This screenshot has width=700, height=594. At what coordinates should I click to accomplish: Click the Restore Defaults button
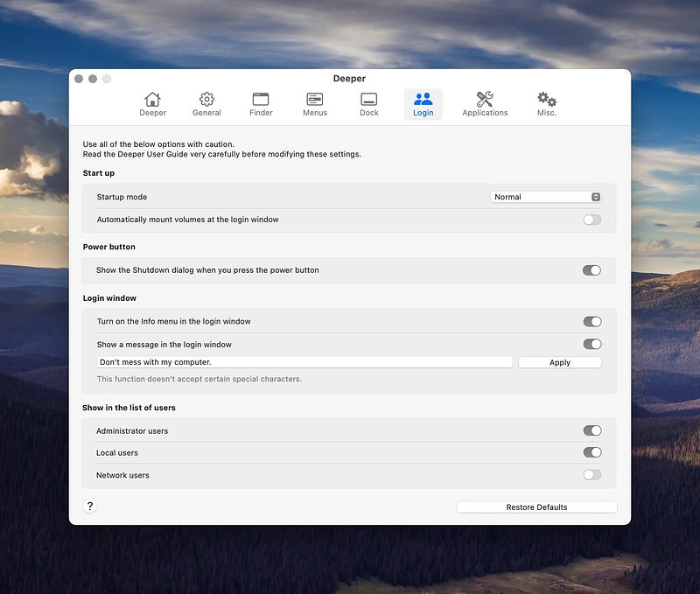pyautogui.click(x=536, y=507)
